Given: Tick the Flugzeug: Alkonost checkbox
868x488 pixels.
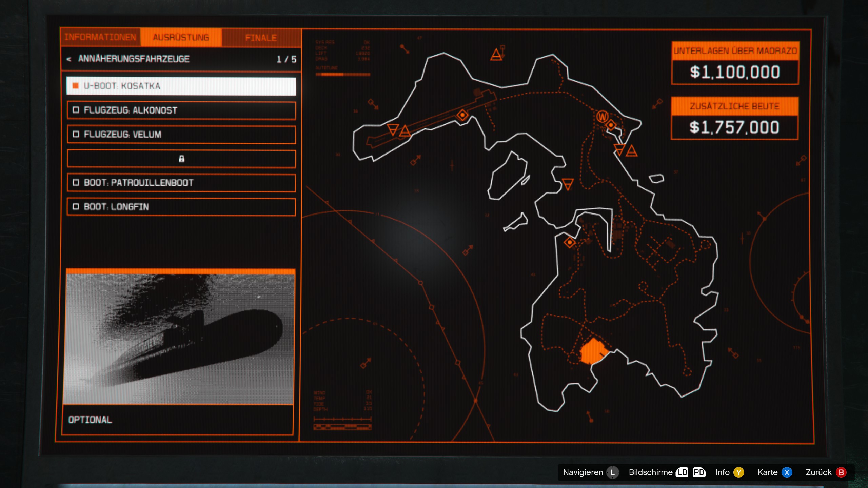Looking at the screenshot, I should [76, 110].
